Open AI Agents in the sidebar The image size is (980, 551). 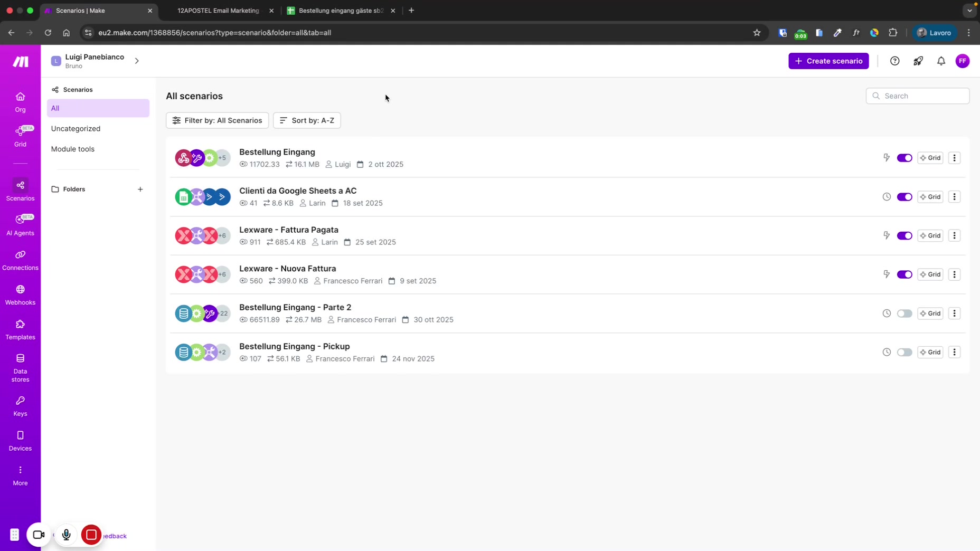(x=20, y=225)
